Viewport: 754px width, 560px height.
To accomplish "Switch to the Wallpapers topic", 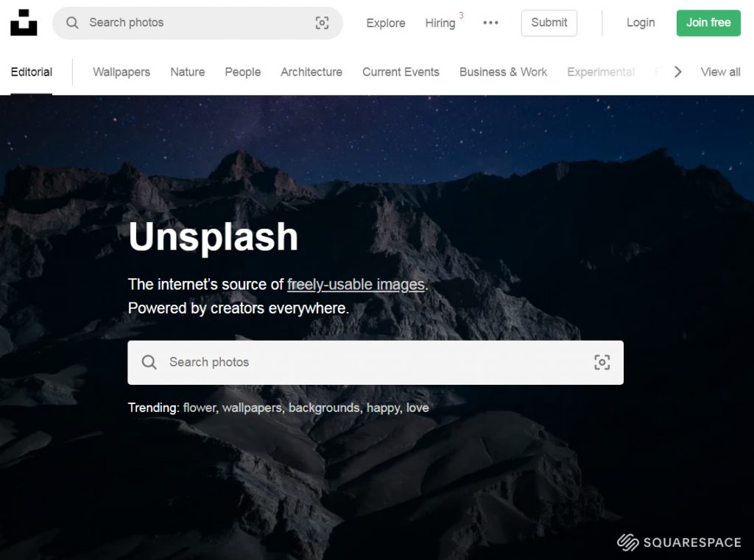I will click(121, 72).
